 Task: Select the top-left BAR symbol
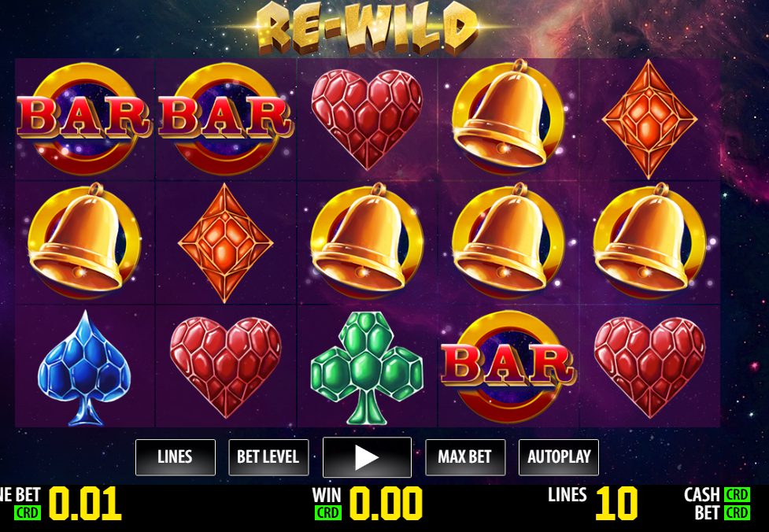coord(84,119)
